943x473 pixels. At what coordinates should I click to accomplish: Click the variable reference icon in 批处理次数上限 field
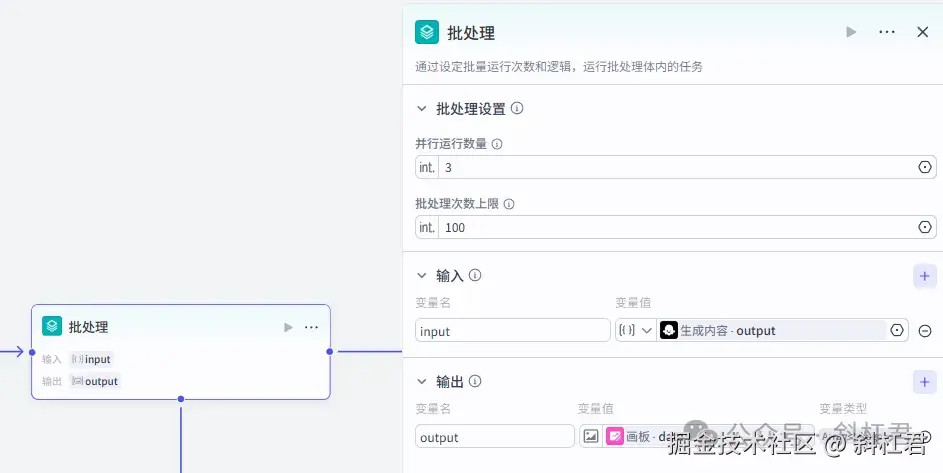(925, 227)
